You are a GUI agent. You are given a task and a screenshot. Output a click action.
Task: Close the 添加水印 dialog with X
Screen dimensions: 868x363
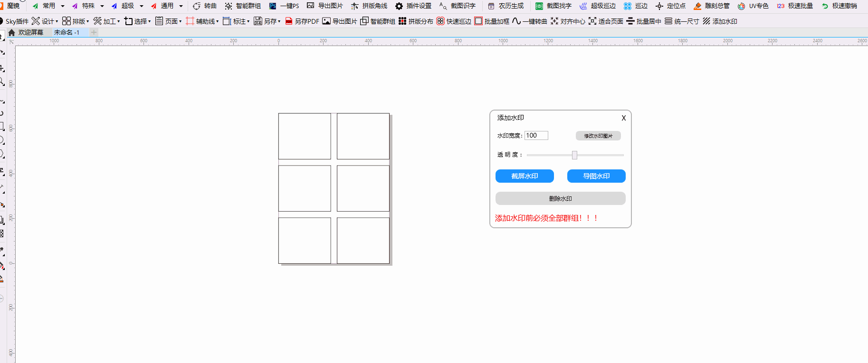(x=624, y=118)
